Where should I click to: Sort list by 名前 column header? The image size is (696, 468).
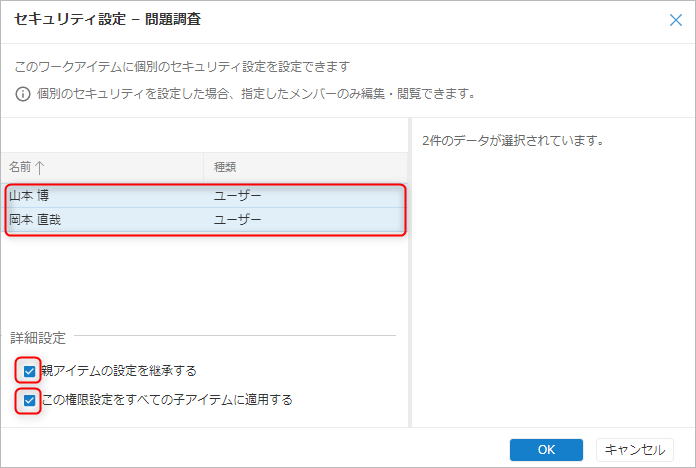[x=20, y=167]
